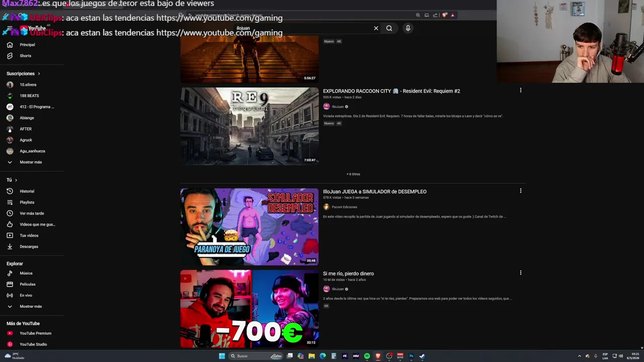Open Photoshop from the taskbar
Screen dimensions: 644x362
tap(411, 356)
